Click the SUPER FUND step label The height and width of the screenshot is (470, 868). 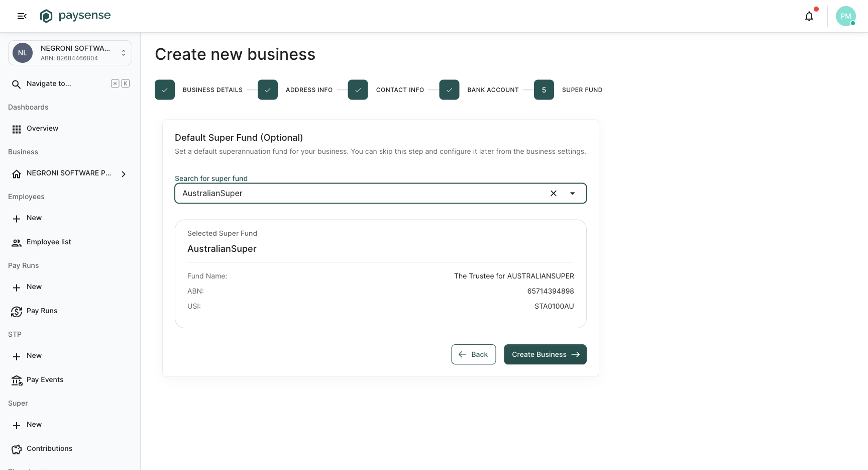582,90
